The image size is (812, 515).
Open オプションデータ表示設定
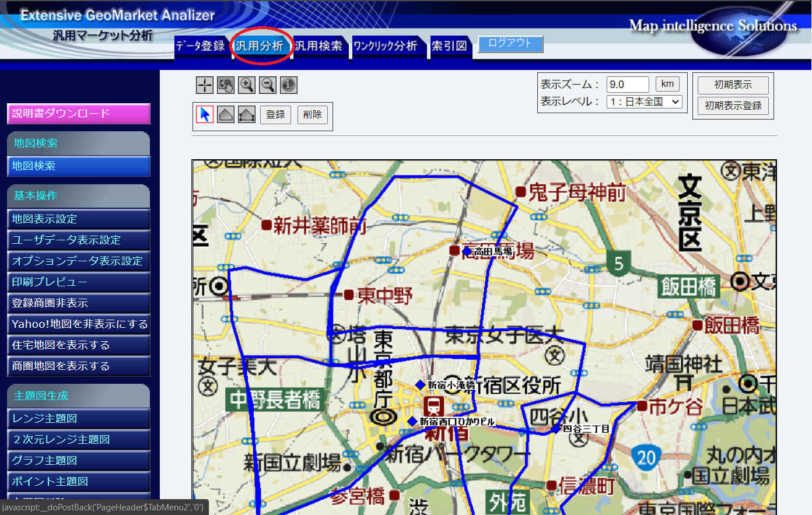click(x=79, y=261)
